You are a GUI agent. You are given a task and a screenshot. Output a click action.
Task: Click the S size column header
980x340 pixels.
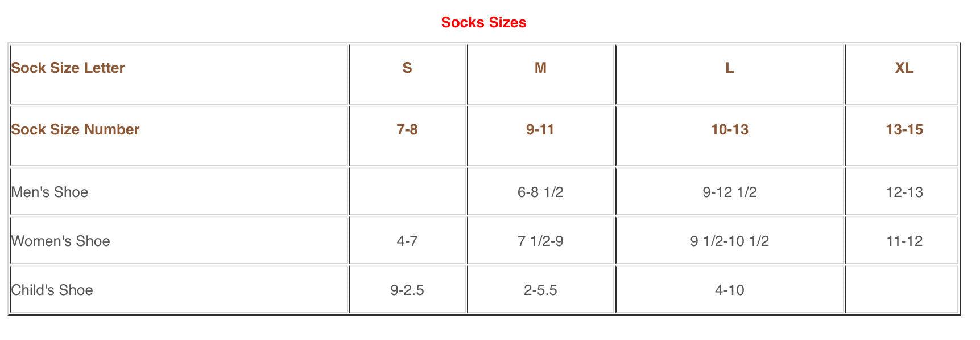tap(407, 68)
